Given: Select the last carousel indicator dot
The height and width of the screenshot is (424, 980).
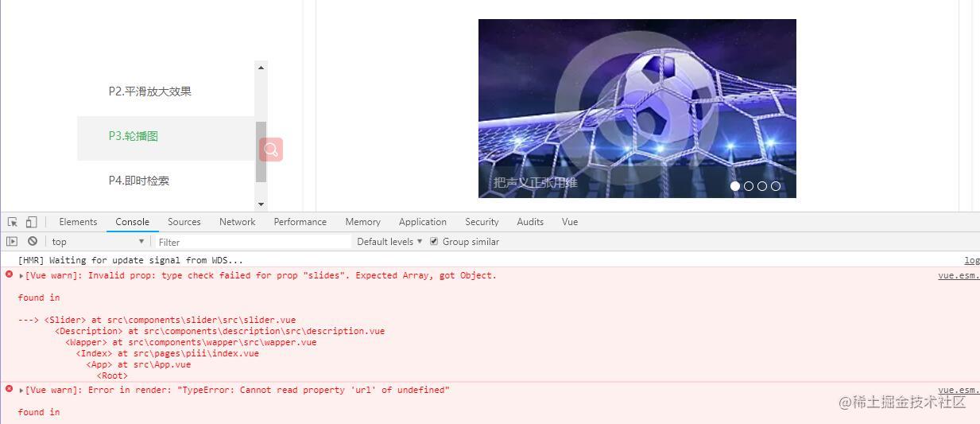Looking at the screenshot, I should click(x=776, y=186).
